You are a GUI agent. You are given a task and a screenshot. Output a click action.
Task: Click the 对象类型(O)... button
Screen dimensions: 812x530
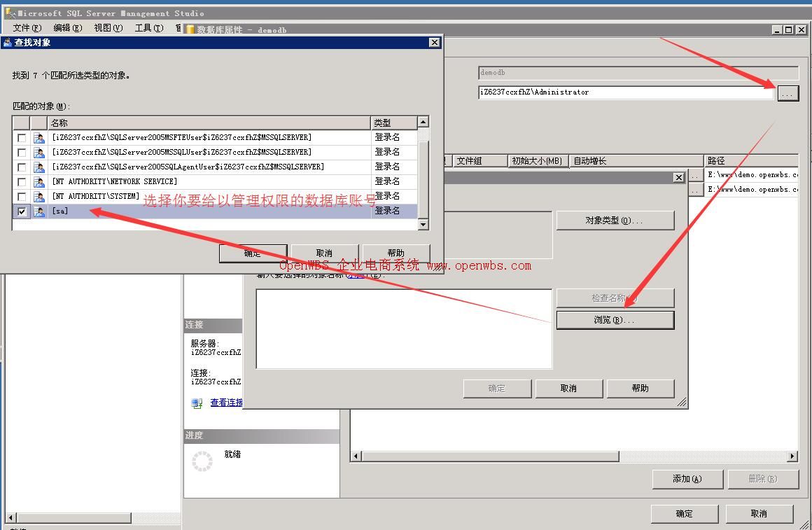(x=615, y=221)
